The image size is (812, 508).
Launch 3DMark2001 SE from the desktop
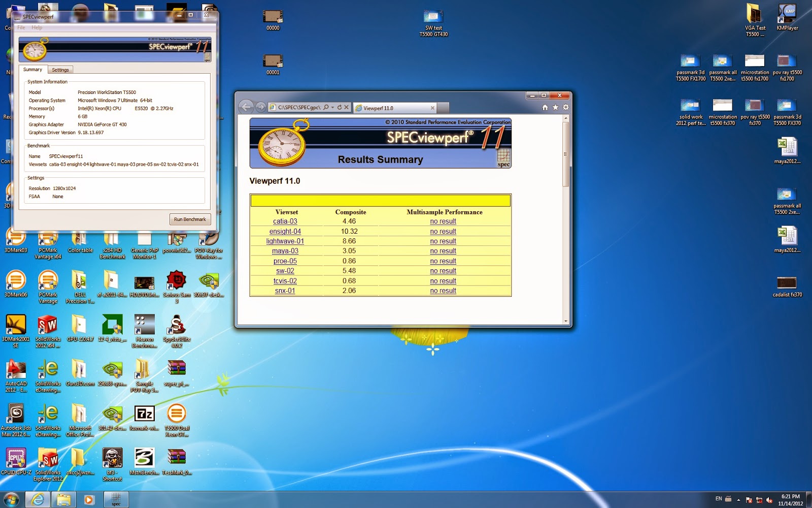coord(16,331)
